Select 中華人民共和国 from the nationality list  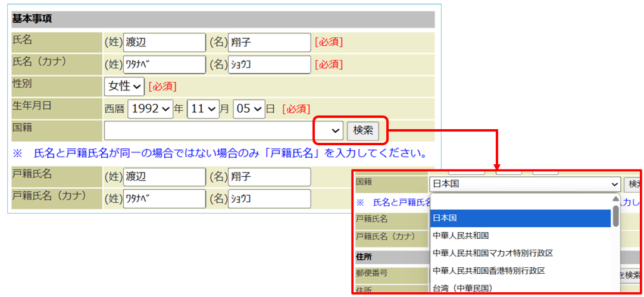coord(520,236)
